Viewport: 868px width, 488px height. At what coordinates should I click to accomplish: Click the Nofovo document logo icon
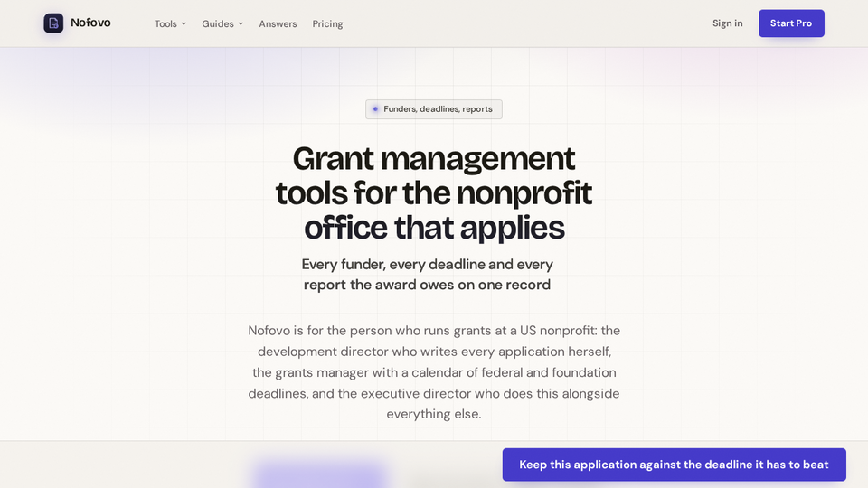pyautogui.click(x=53, y=23)
